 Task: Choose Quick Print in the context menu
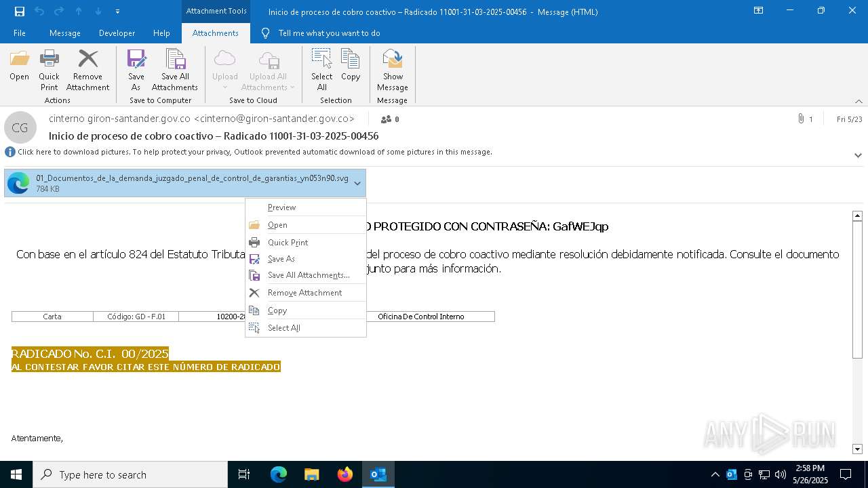coord(306,243)
